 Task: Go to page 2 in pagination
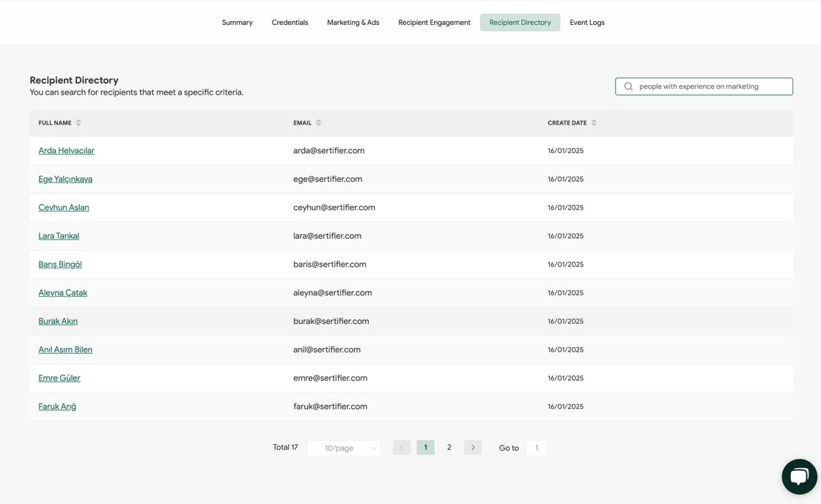(449, 448)
